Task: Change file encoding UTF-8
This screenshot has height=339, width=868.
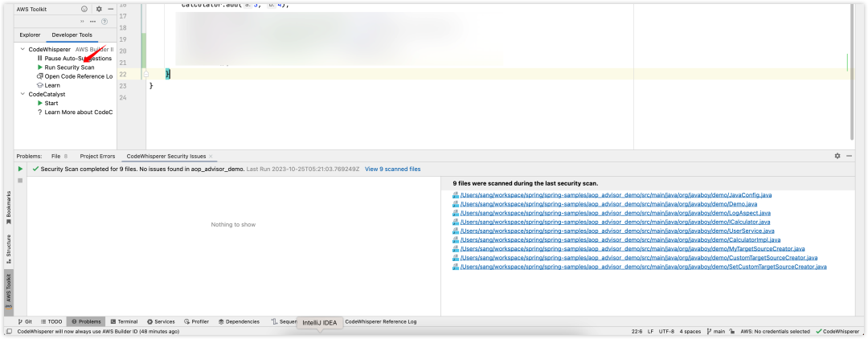Action: tap(666, 331)
